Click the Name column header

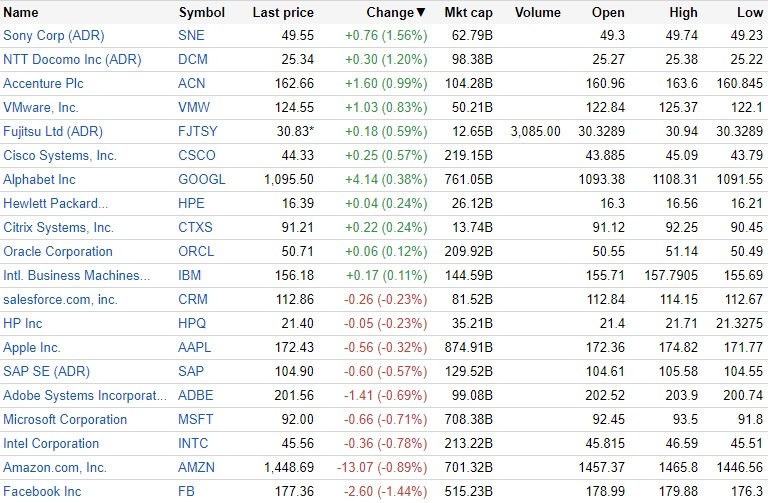tap(21, 13)
